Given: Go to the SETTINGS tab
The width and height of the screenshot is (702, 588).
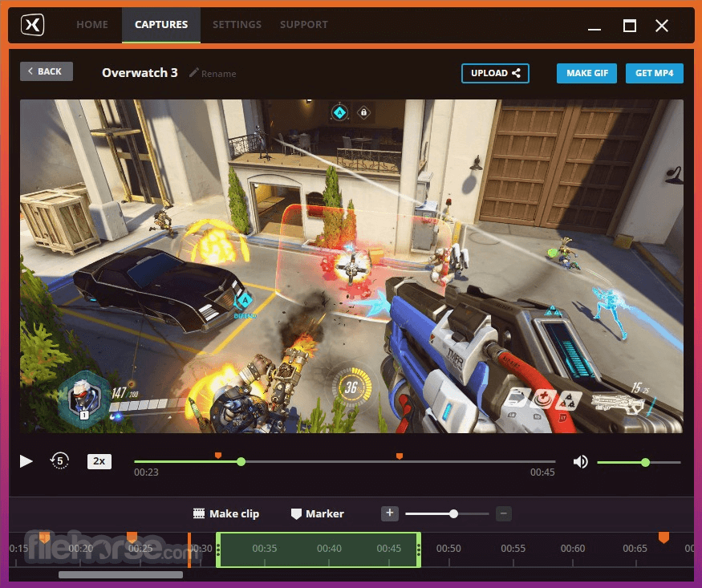Looking at the screenshot, I should pyautogui.click(x=237, y=25).
